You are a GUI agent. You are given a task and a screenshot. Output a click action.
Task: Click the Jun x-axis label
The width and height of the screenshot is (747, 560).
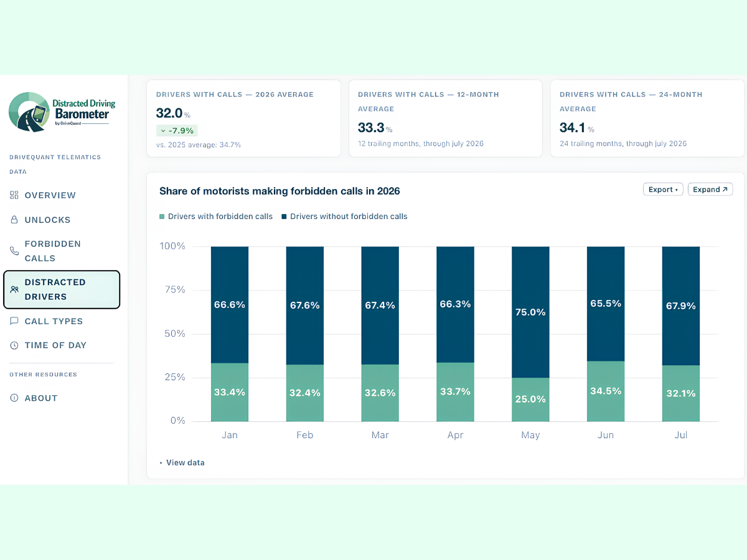pyautogui.click(x=606, y=435)
